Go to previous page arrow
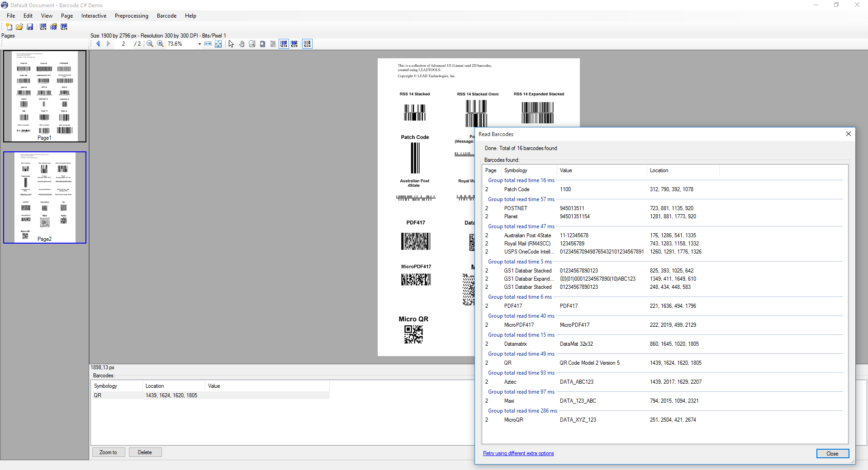868x470 pixels. click(x=98, y=44)
